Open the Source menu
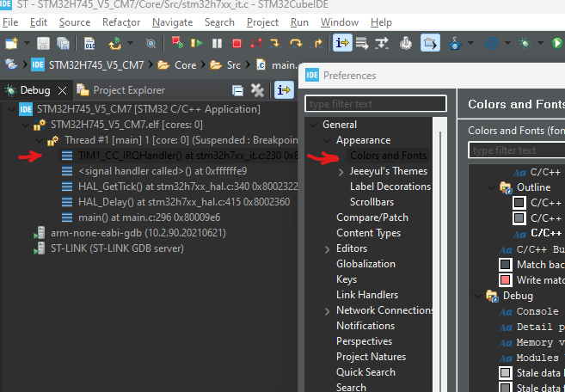The height and width of the screenshot is (392, 565). point(75,22)
